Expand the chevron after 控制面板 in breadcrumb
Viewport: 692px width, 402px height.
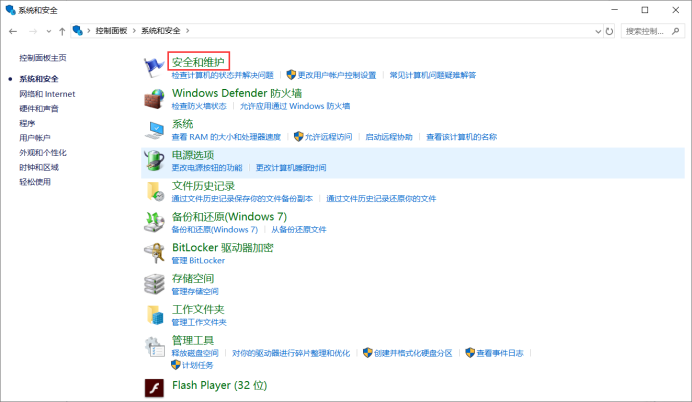133,31
